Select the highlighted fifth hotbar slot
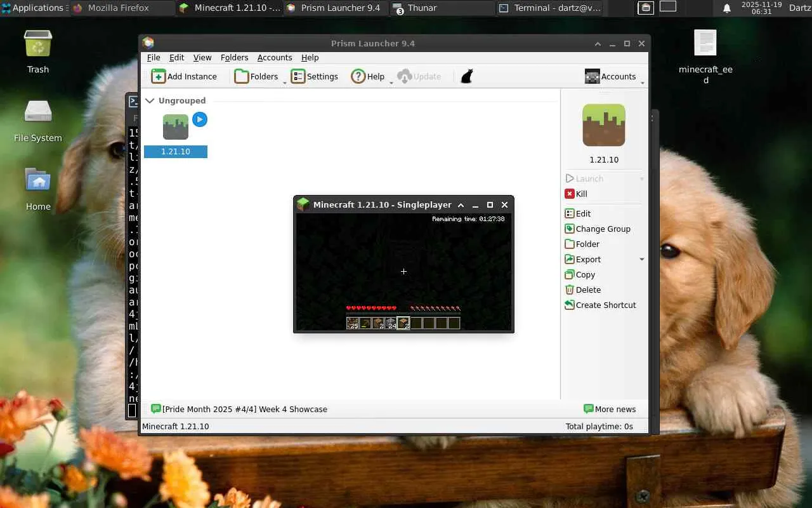This screenshot has height=508, width=812. pos(403,323)
